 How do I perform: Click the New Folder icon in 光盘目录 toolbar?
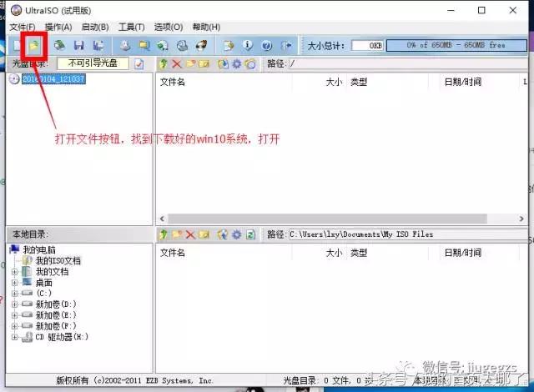[x=190, y=63]
